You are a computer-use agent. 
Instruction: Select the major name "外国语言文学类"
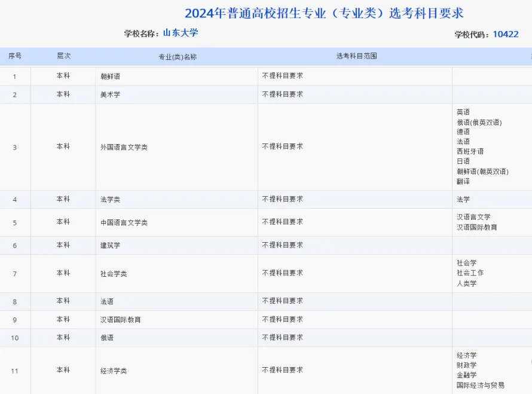coord(124,147)
